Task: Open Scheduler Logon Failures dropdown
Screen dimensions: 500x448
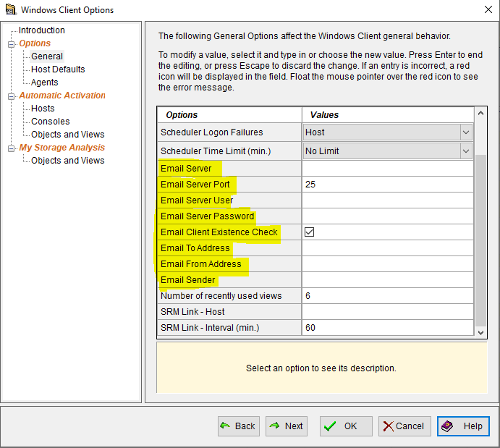Action: point(466,132)
